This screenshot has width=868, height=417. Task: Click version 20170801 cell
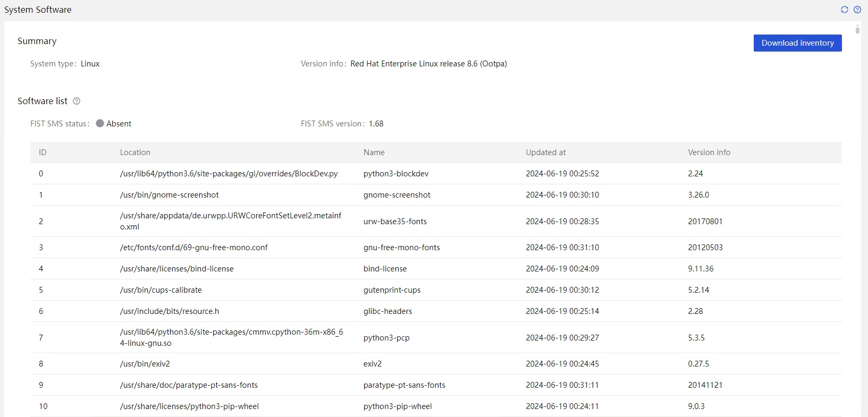tap(705, 222)
